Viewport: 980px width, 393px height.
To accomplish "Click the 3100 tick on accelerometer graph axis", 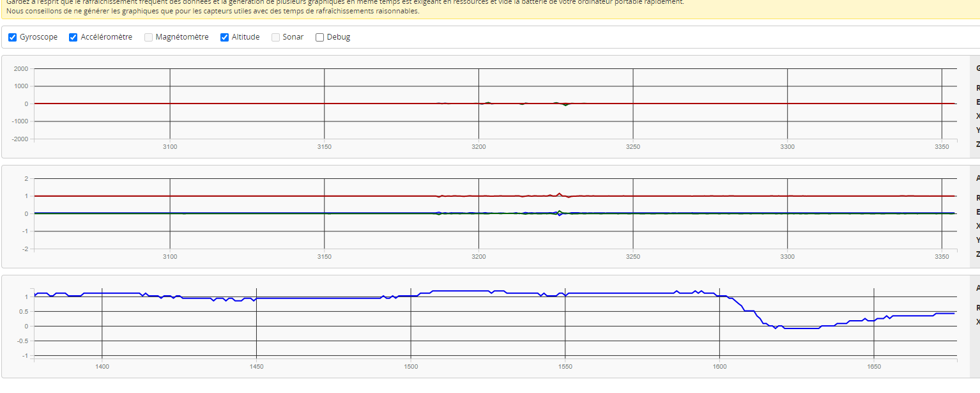I will (170, 257).
